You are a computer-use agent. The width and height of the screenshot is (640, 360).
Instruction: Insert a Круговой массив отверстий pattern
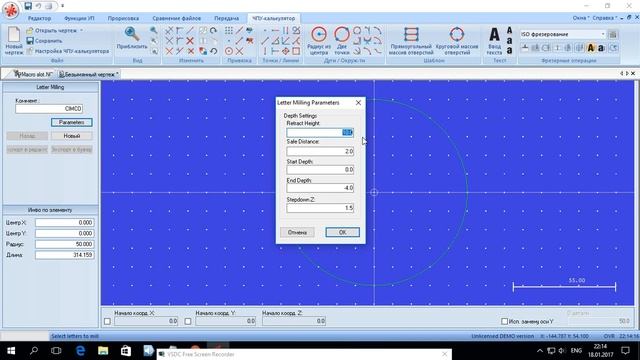pyautogui.click(x=457, y=40)
